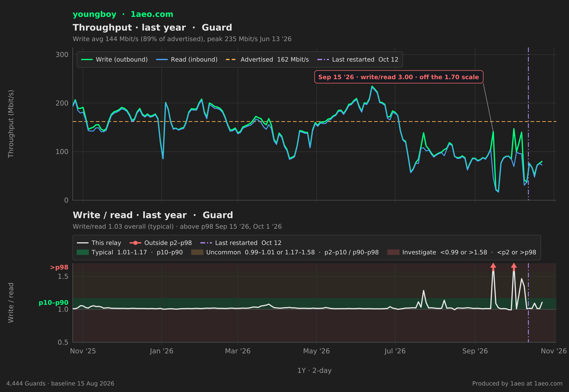The width and height of the screenshot is (569, 392).
Task: Click the second red outlier arrow marker
Action: (514, 267)
